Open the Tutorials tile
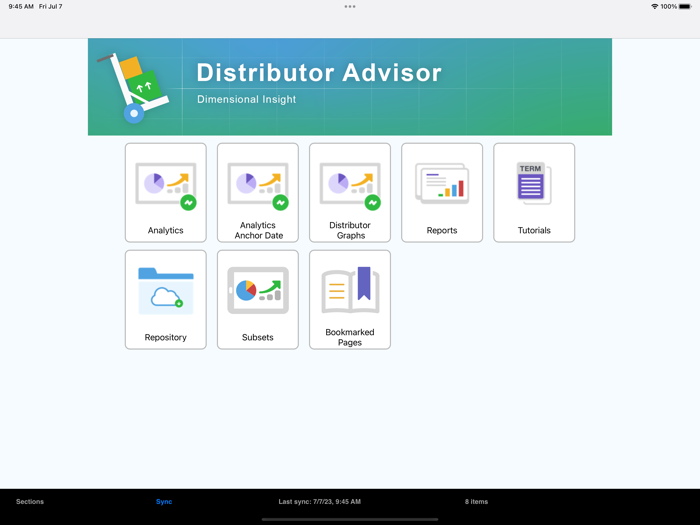700x525 pixels. [534, 192]
